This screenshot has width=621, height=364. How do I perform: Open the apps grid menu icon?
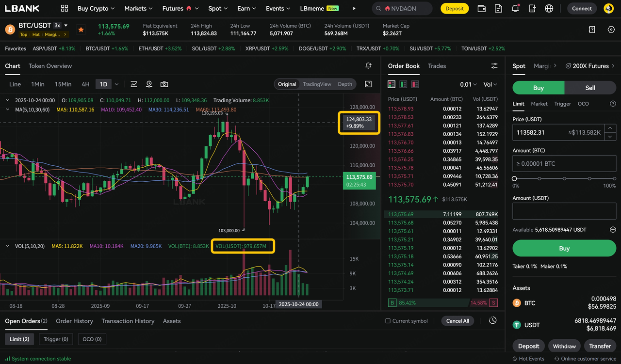pyautogui.click(x=65, y=8)
